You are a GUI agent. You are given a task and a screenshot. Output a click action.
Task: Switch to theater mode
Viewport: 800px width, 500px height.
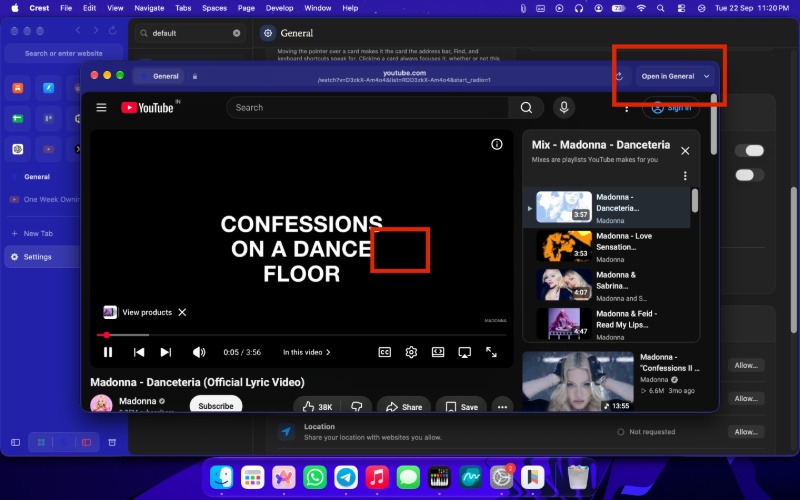[438, 352]
